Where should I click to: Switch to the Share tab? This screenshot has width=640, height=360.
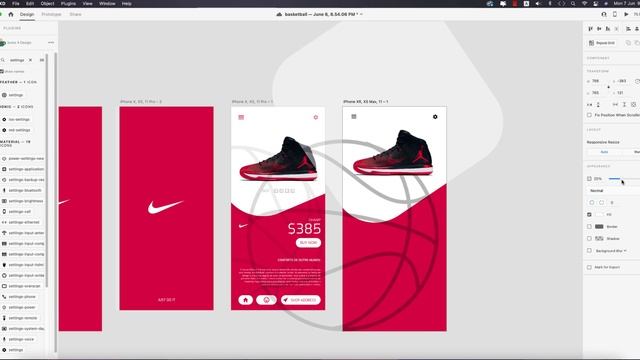point(76,14)
